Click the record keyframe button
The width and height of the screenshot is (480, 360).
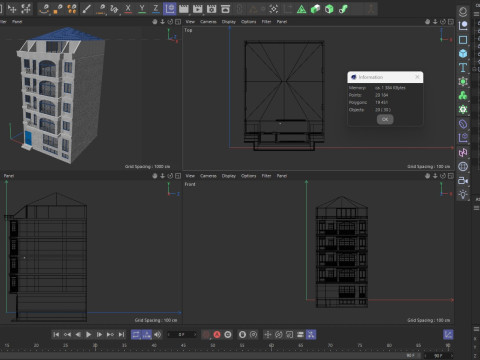click(x=206, y=334)
